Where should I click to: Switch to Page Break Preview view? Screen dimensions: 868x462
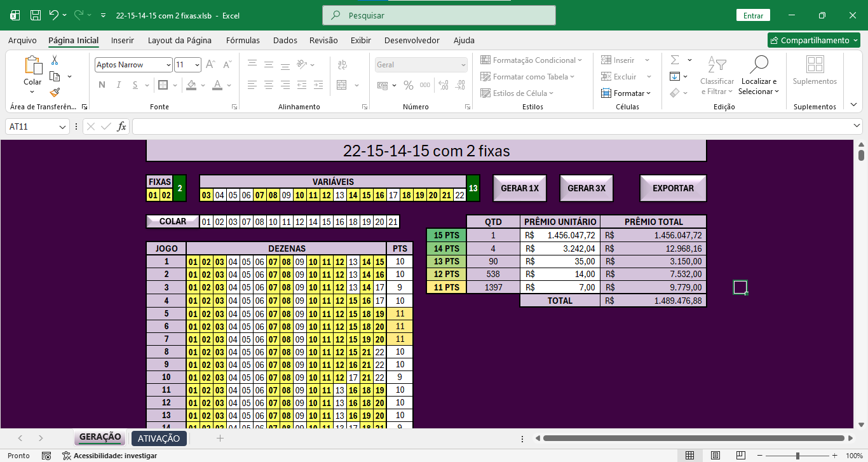[741, 456]
